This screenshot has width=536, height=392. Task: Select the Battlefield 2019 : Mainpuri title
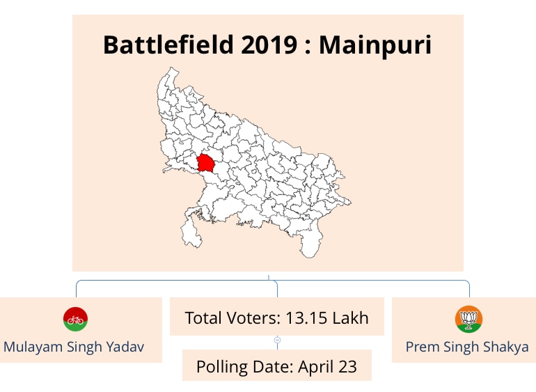pos(267,45)
